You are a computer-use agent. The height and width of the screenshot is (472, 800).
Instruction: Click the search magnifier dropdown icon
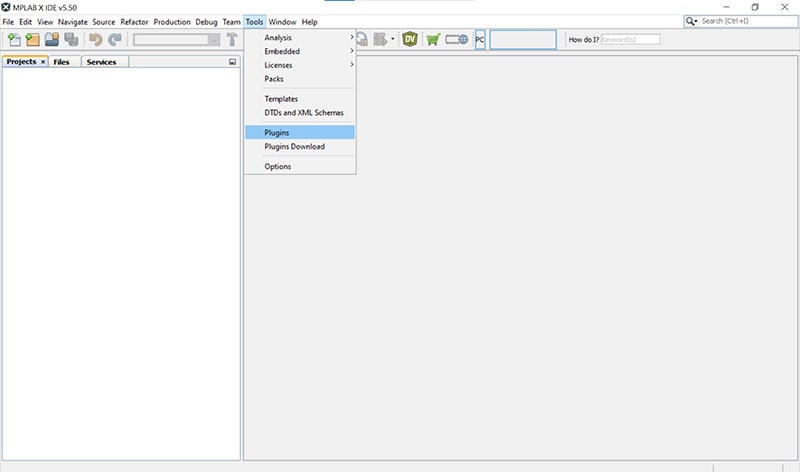coord(691,21)
